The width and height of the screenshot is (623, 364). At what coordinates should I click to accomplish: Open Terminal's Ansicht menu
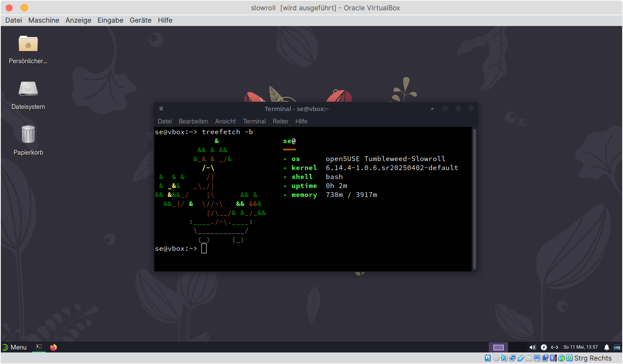click(x=225, y=121)
